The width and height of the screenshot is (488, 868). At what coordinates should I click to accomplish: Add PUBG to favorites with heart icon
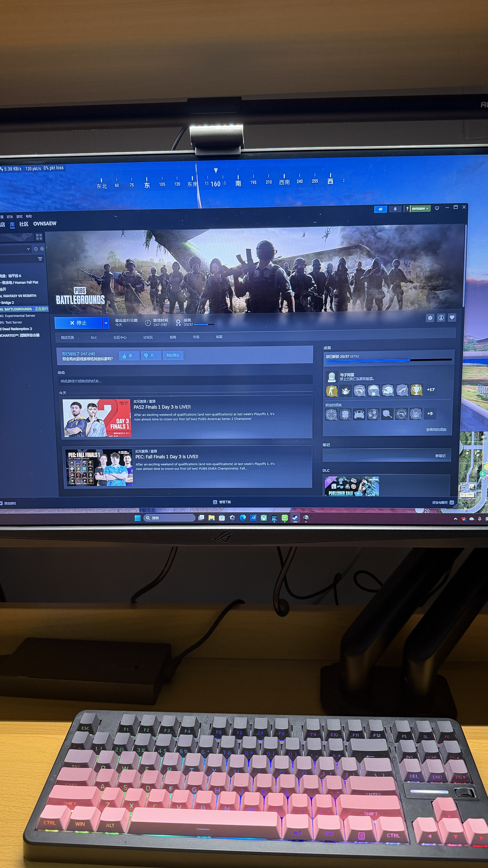[452, 317]
